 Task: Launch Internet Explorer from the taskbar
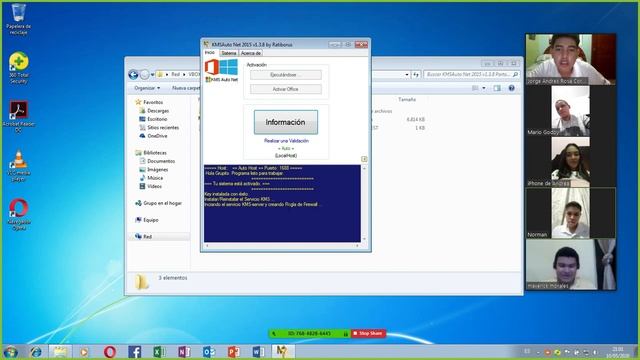pyautogui.click(x=36, y=352)
